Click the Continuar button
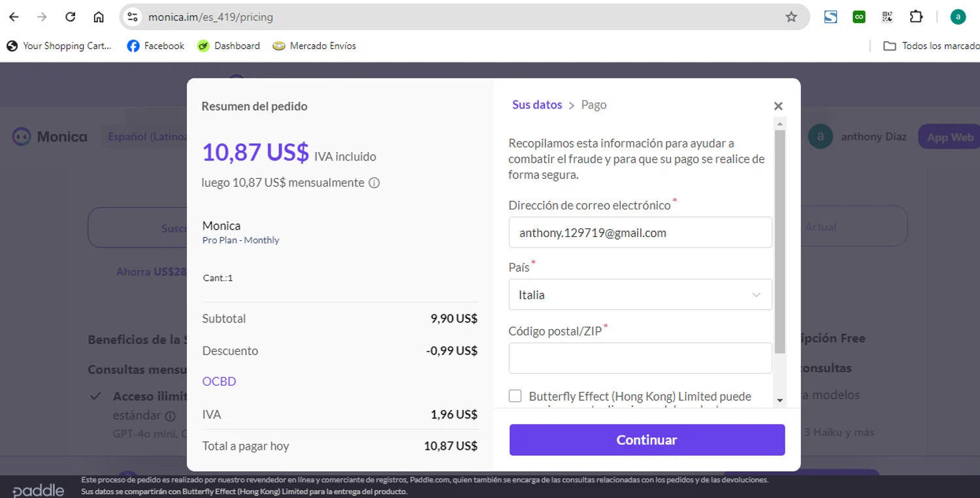Viewport: 980px width, 498px height. pyautogui.click(x=647, y=440)
